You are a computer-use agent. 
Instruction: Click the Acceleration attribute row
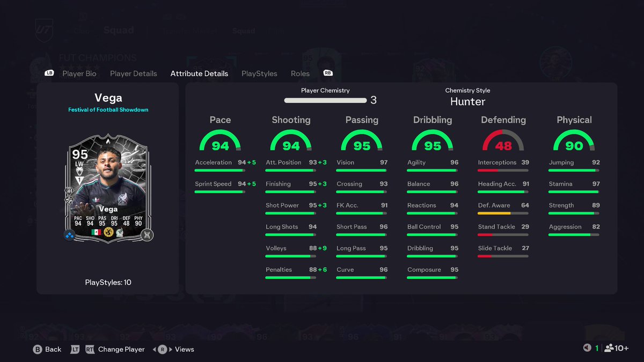tap(225, 165)
